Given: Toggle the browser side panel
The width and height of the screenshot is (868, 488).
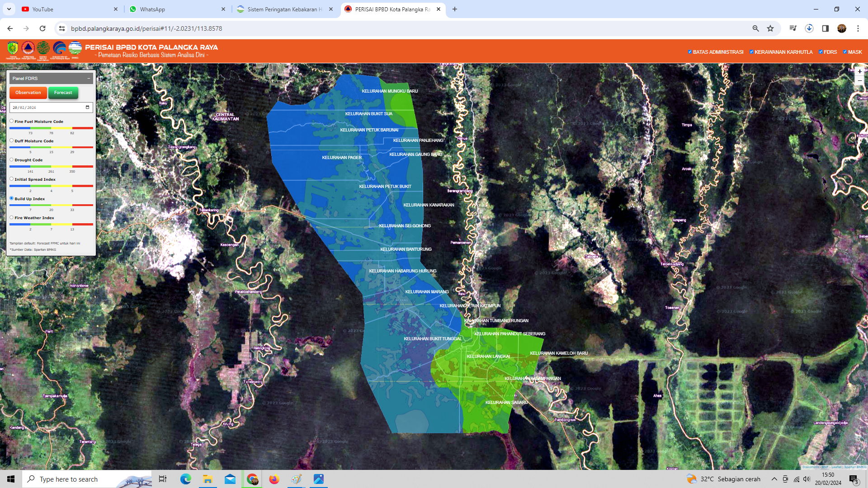Looking at the screenshot, I should (826, 28).
